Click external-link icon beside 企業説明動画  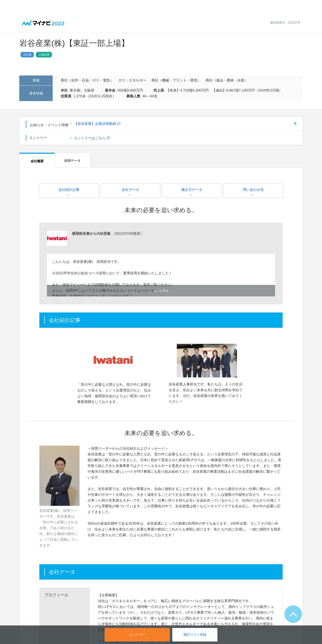tap(119, 124)
